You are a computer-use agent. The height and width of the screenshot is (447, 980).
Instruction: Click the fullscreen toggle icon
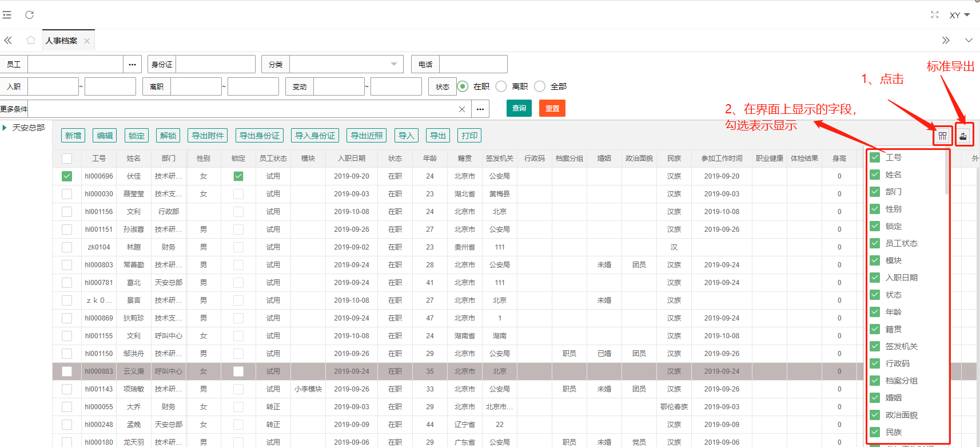tap(935, 15)
